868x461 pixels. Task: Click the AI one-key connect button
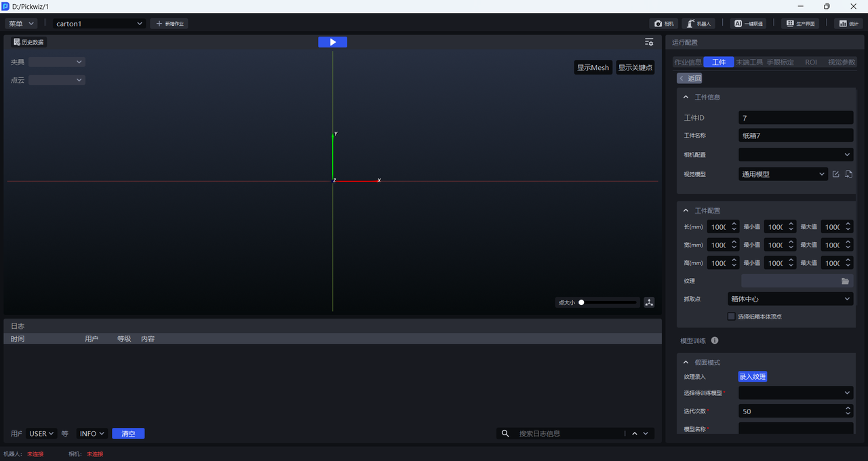coord(749,24)
